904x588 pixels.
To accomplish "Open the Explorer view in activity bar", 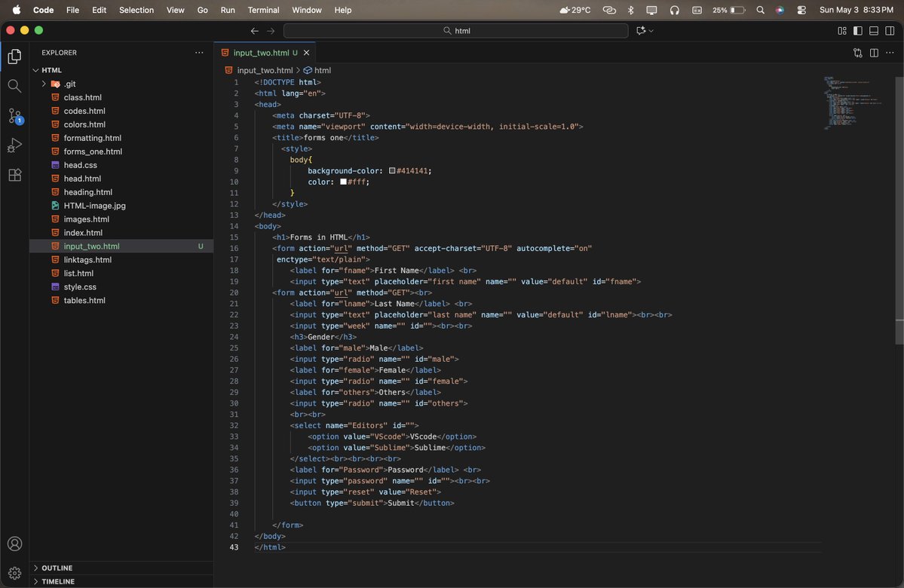I will pos(14,57).
